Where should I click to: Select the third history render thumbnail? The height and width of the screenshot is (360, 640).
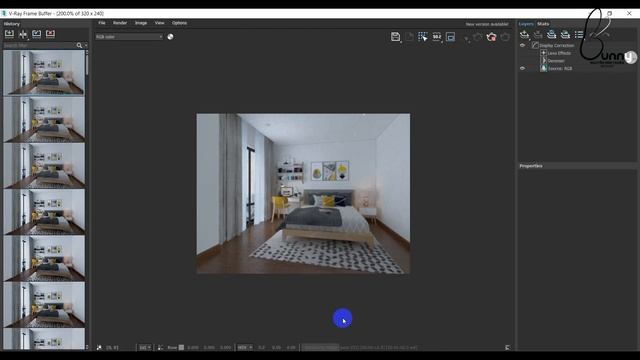(44, 165)
